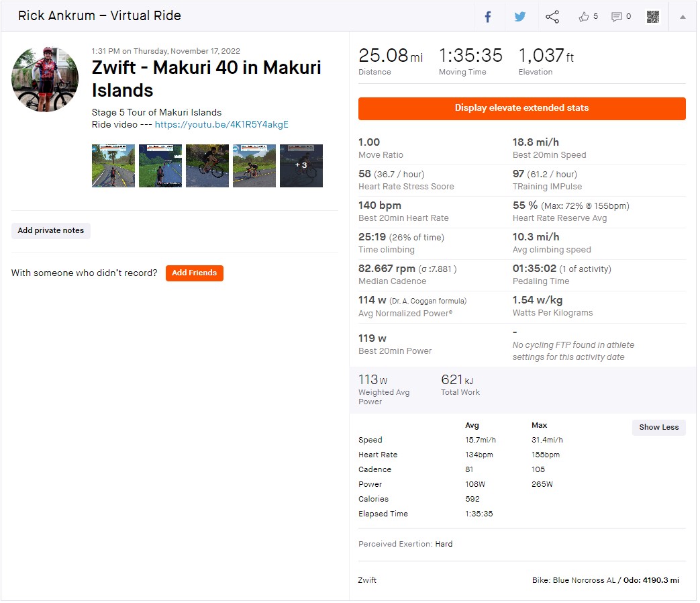Show the +3 additional photos
700x603 pixels.
click(302, 166)
